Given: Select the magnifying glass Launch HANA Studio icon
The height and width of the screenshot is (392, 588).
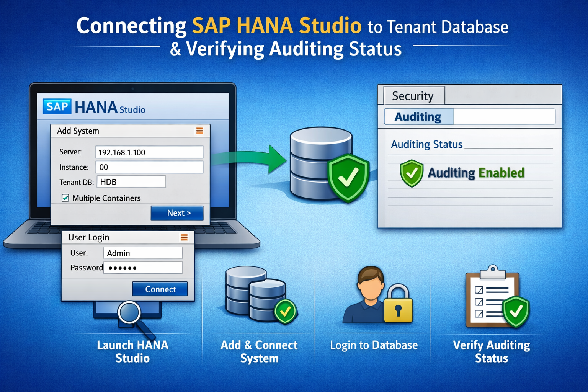Looking at the screenshot, I should (x=131, y=314).
